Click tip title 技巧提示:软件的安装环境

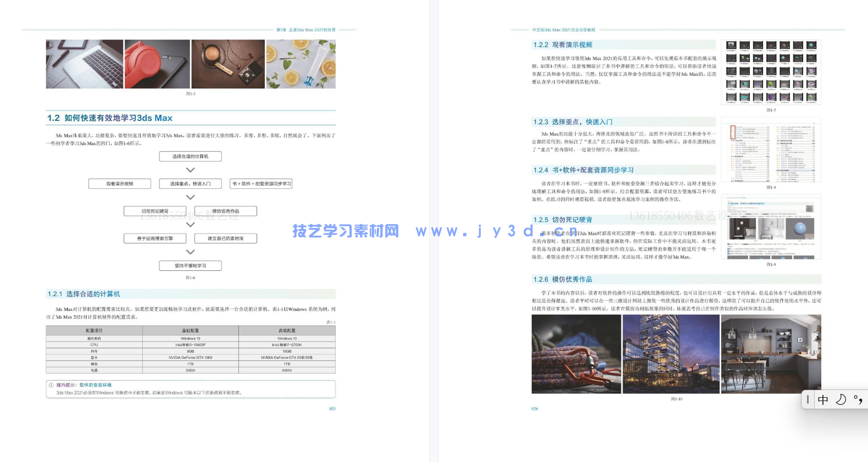click(x=84, y=385)
